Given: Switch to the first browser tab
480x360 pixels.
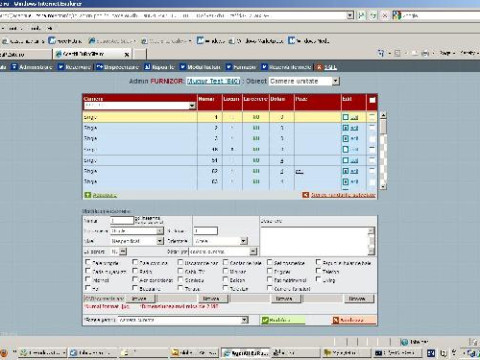Looking at the screenshot, I should pyautogui.click(x=25, y=54).
